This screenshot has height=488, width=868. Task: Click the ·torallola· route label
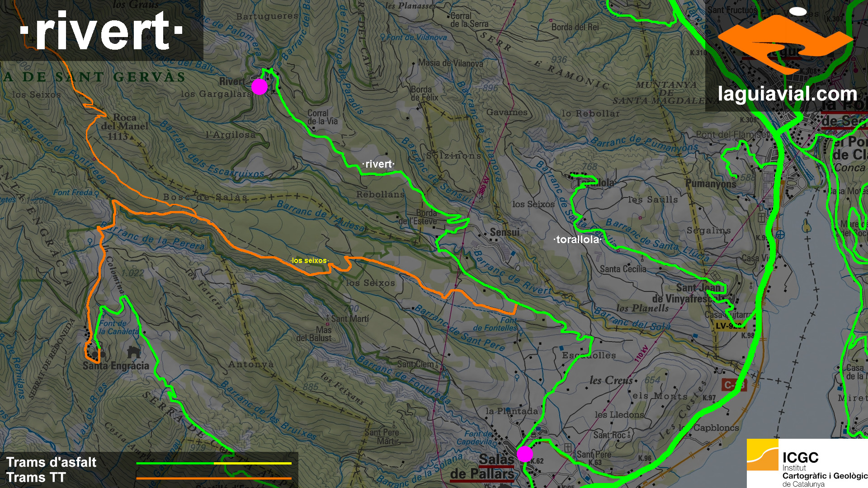577,239
